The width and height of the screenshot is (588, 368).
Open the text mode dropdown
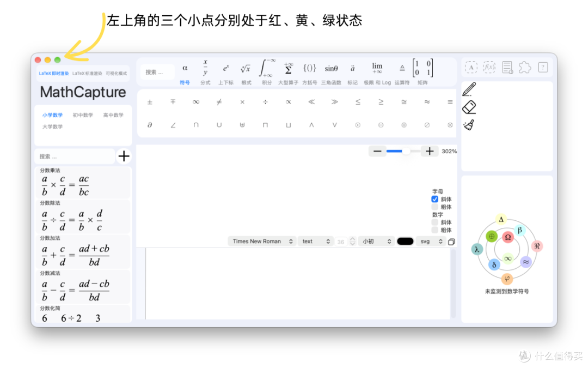point(316,242)
